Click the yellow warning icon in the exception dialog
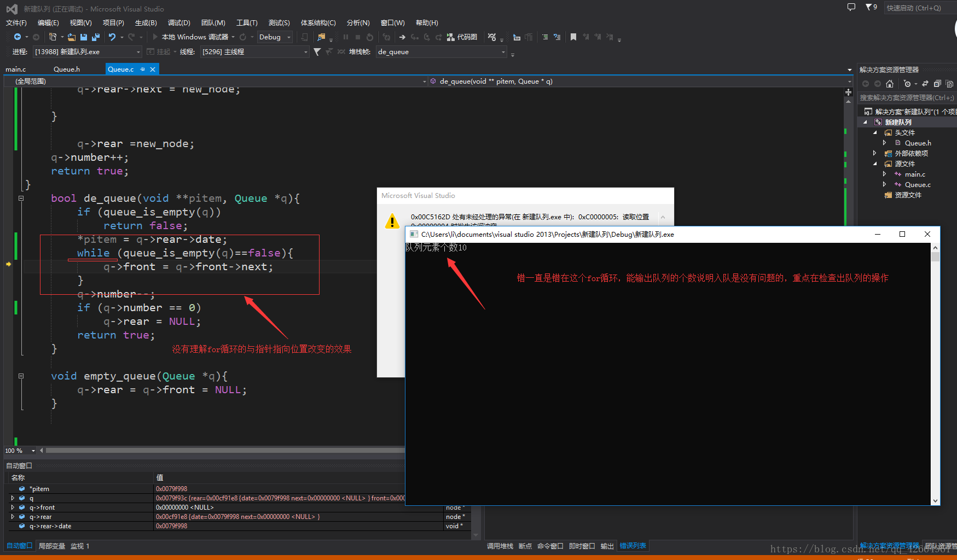This screenshot has height=560, width=957. (x=392, y=221)
